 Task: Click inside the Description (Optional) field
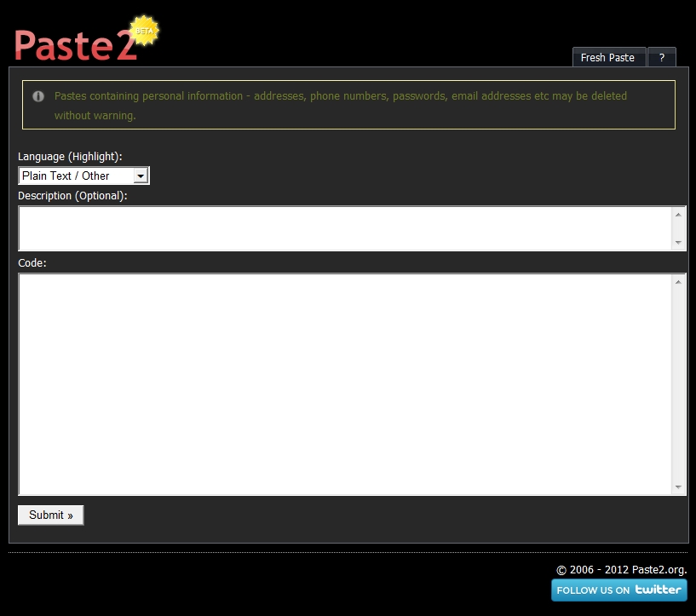(x=341, y=227)
